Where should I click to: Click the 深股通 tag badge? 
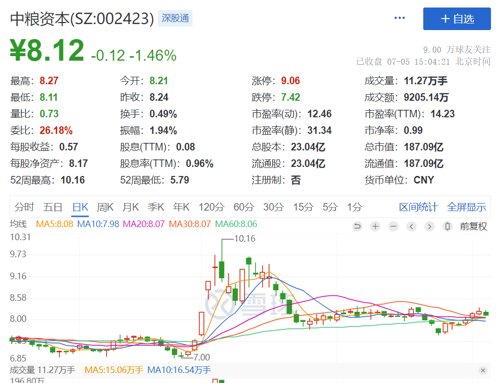click(175, 18)
